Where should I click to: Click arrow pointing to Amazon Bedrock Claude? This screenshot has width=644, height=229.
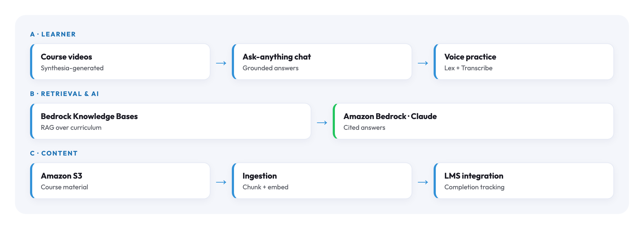click(322, 123)
